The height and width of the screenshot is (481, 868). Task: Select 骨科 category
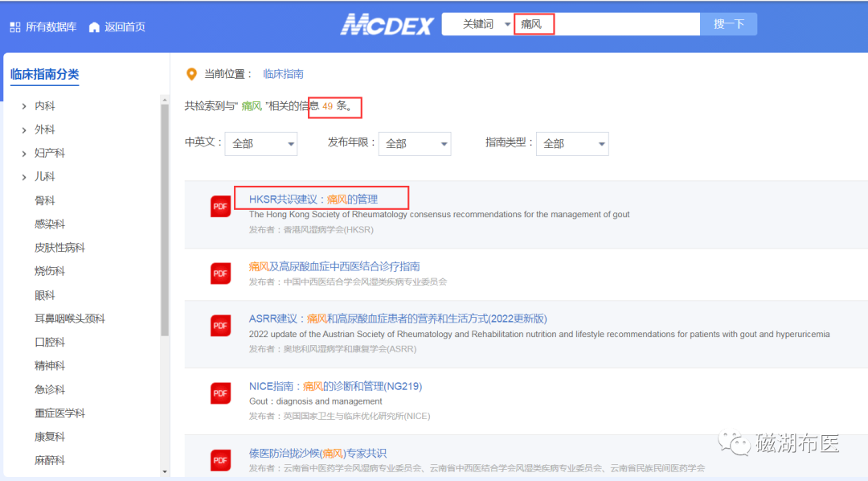pyautogui.click(x=45, y=200)
